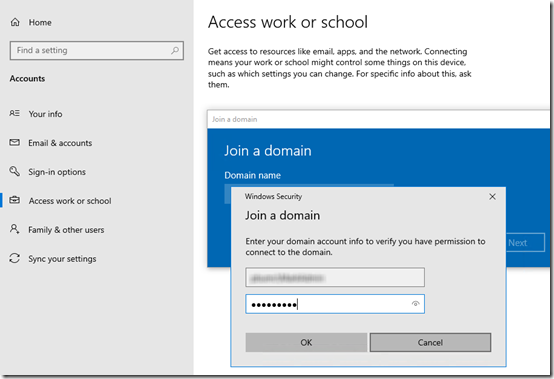Image resolution: width=554 pixels, height=379 pixels.
Task: Go to Email & accounts
Action: tap(60, 143)
